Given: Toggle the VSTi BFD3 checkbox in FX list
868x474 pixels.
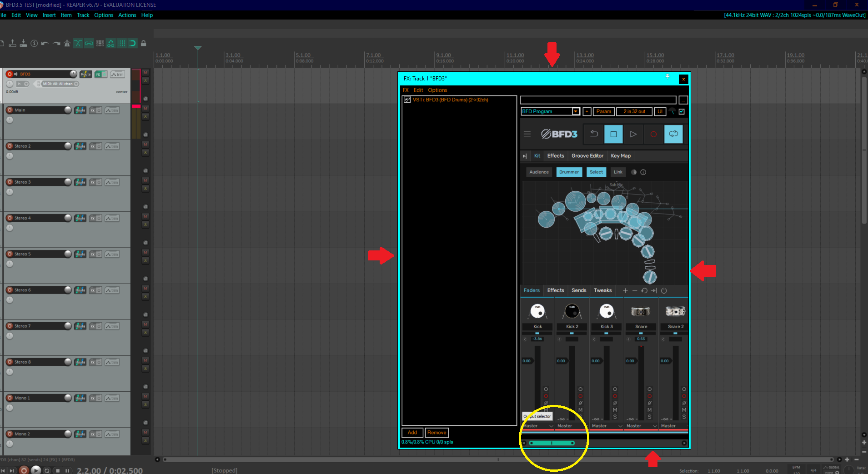Looking at the screenshot, I should [x=407, y=100].
